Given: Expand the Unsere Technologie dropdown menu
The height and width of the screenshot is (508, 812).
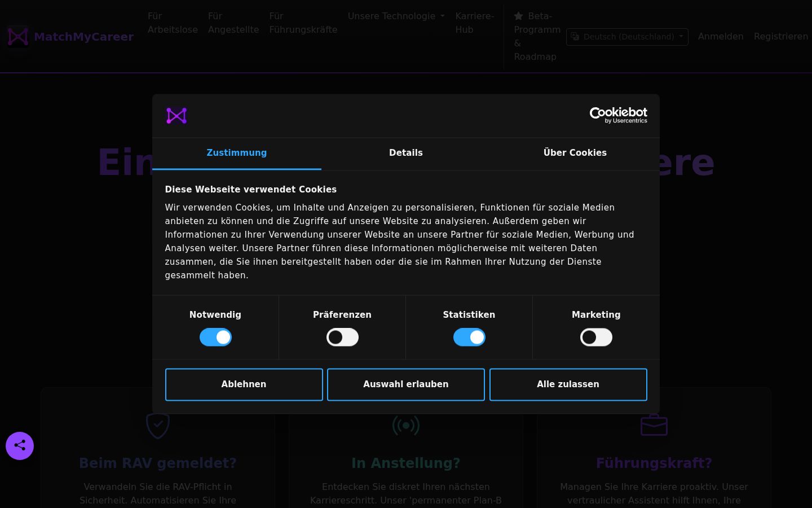Looking at the screenshot, I should [x=396, y=16].
